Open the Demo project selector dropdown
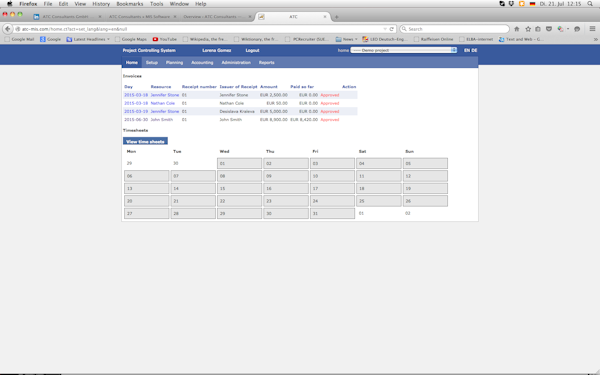Screen dimensions: 600x375 (404, 50)
